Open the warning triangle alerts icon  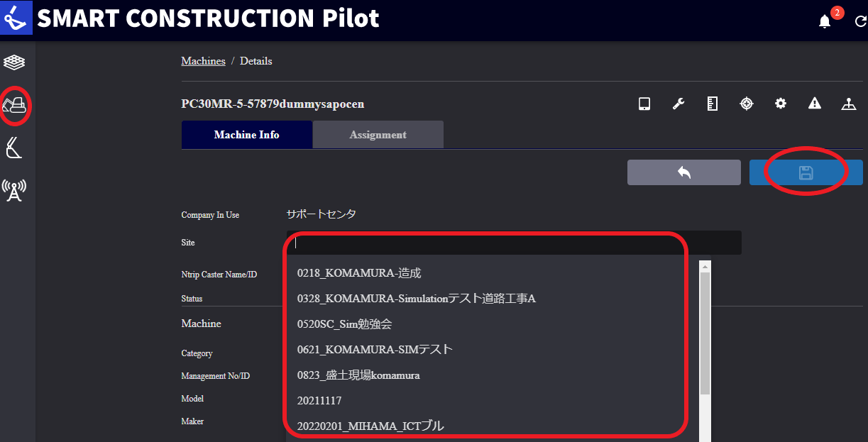pos(815,104)
